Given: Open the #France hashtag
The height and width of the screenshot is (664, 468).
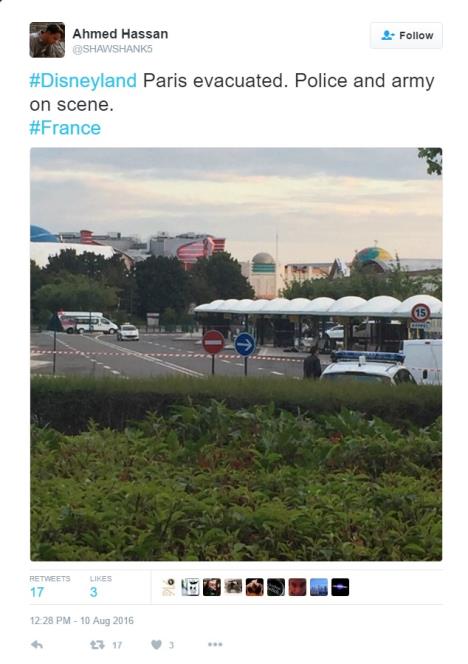Looking at the screenshot, I should [x=65, y=128].
